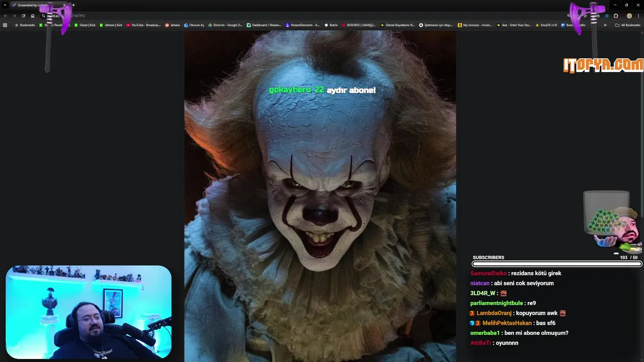Image resolution: width=644 pixels, height=362 pixels.
Task: Click the streamer emote jar sticker
Action: pos(612,222)
